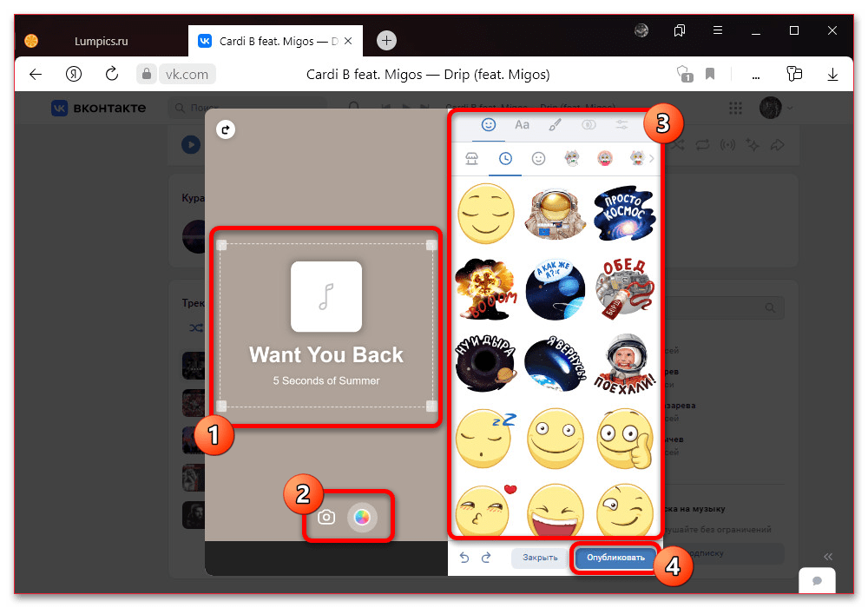Click the 'Закрыть' button
The image size is (868, 608).
click(540, 558)
